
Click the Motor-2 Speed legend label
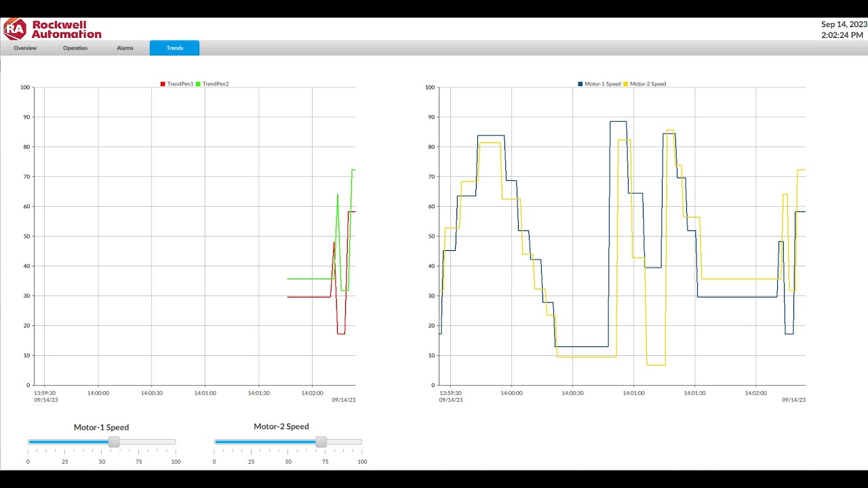(x=648, y=84)
